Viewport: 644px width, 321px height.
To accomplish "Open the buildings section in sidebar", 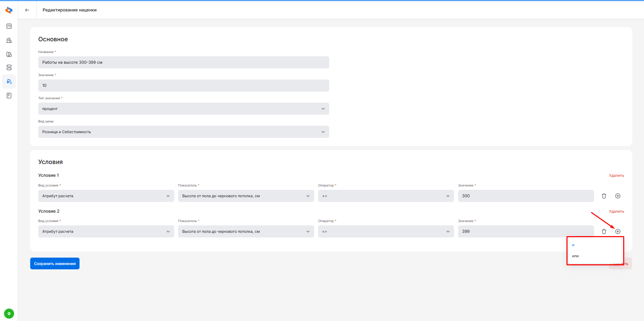I will click(9, 40).
